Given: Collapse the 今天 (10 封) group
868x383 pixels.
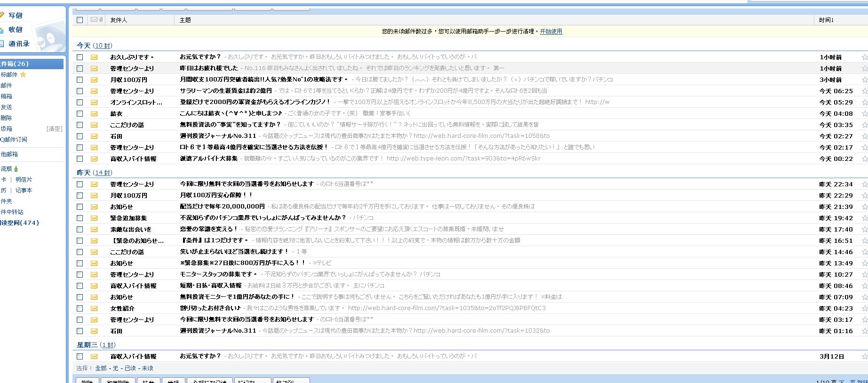Looking at the screenshot, I should 84,46.
